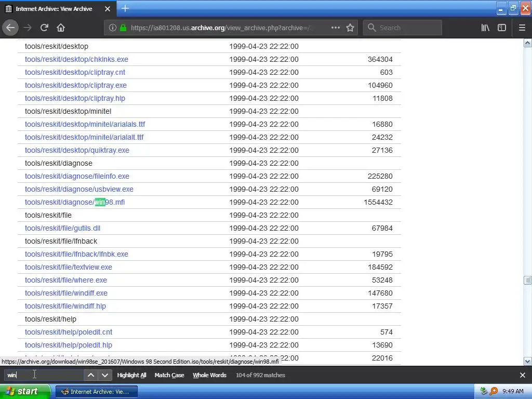
Task: Open tools/reskit/file/windiff.exe link
Action: pyautogui.click(x=66, y=293)
